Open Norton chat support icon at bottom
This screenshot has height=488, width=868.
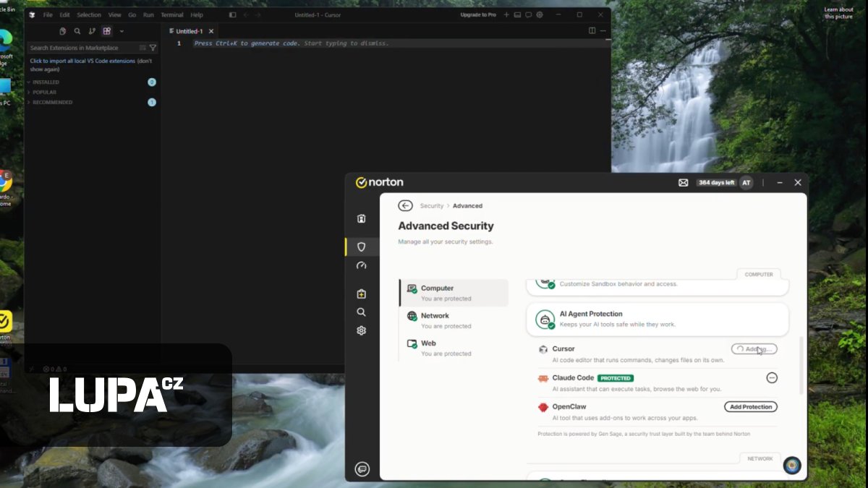362,469
